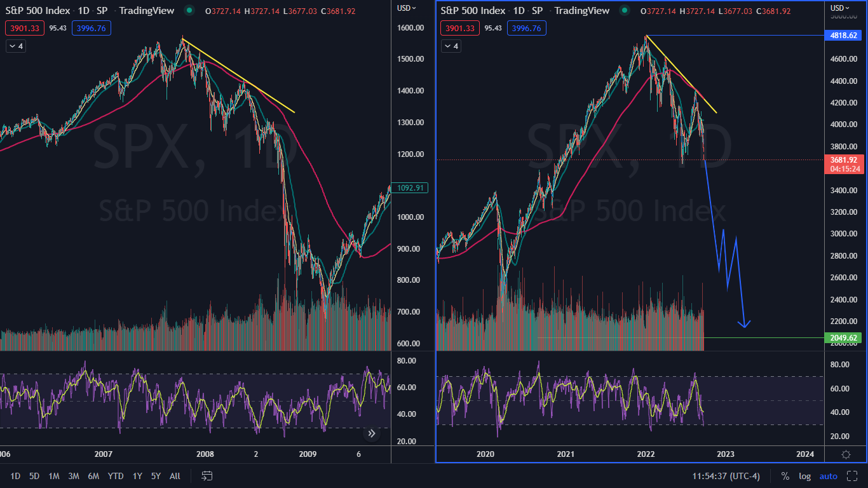This screenshot has width=868, height=488.
Task: Toggle auto scale mode
Action: [x=829, y=476]
